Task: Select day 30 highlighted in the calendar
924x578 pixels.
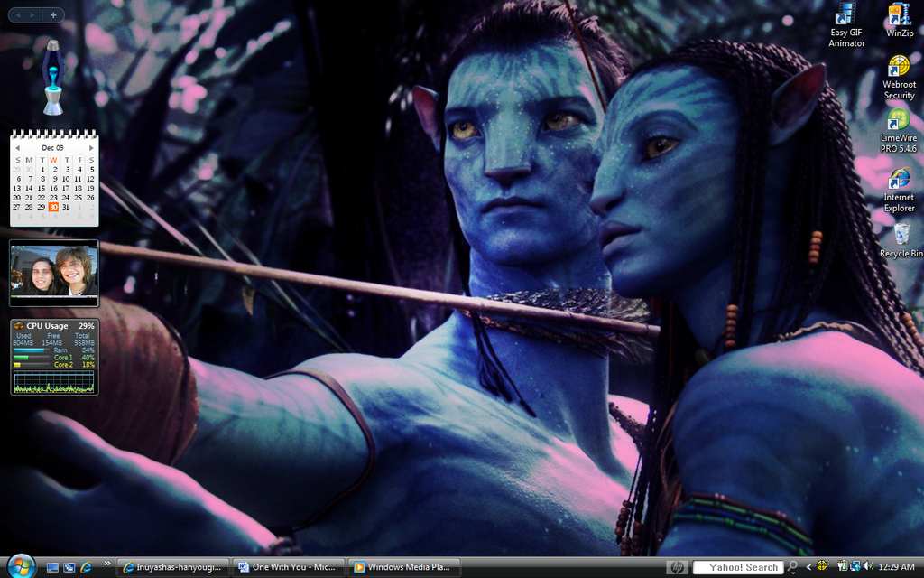Action: coord(53,207)
